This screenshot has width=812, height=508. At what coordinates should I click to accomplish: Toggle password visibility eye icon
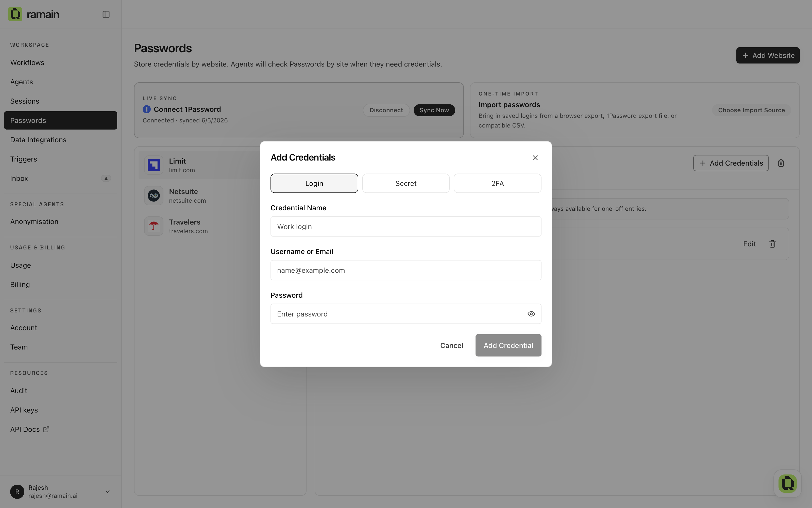pos(531,314)
